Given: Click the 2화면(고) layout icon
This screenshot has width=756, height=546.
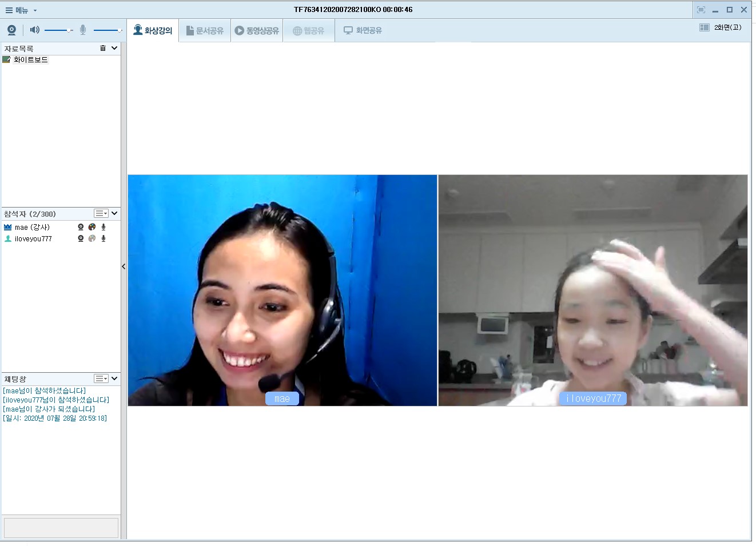Looking at the screenshot, I should (705, 27).
